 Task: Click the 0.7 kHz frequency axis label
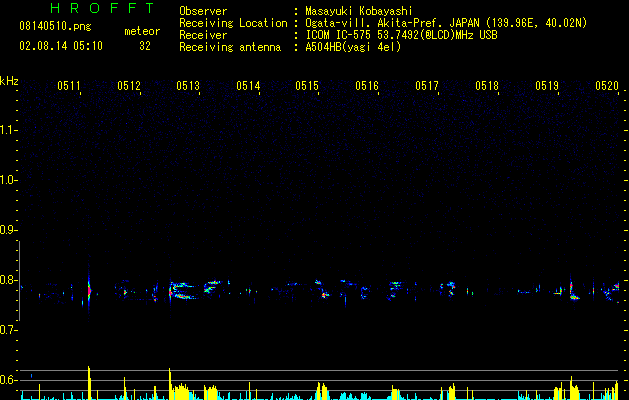click(8, 330)
